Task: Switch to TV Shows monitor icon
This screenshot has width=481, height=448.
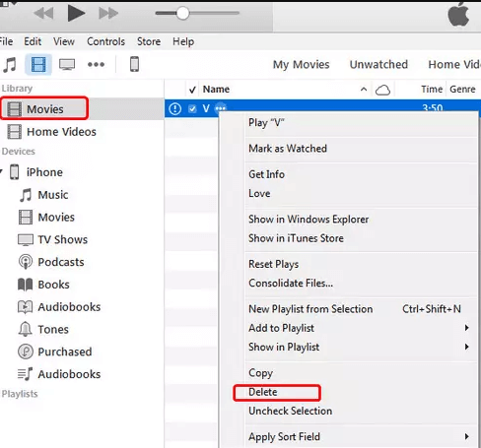Action: [67, 64]
